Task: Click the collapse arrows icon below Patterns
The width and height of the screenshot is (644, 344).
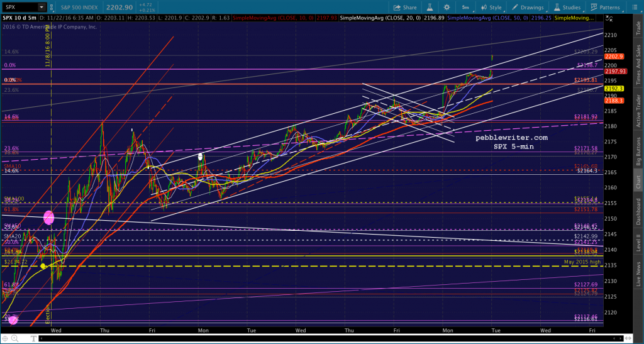Action: pyautogui.click(x=609, y=18)
